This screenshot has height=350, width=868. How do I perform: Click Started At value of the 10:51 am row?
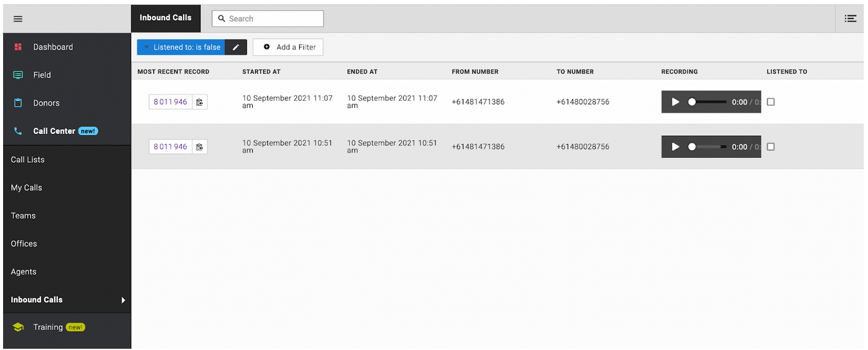[287, 147]
